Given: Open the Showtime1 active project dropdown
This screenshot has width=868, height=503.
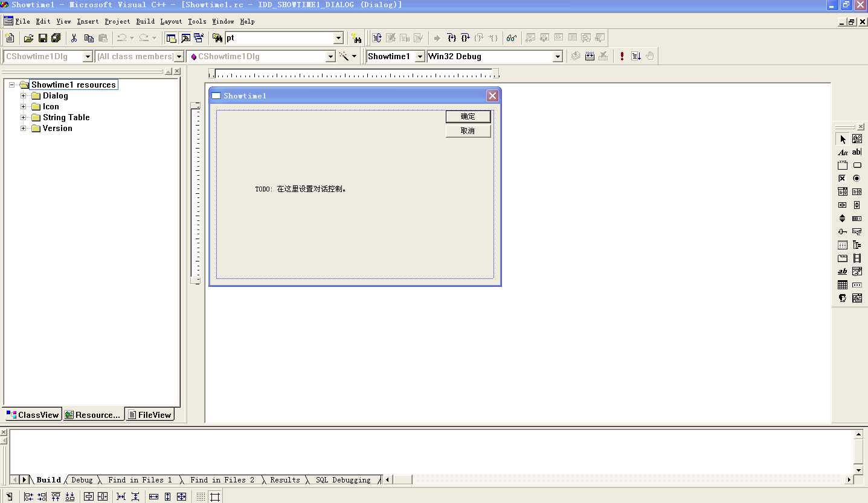Looking at the screenshot, I should click(x=420, y=56).
